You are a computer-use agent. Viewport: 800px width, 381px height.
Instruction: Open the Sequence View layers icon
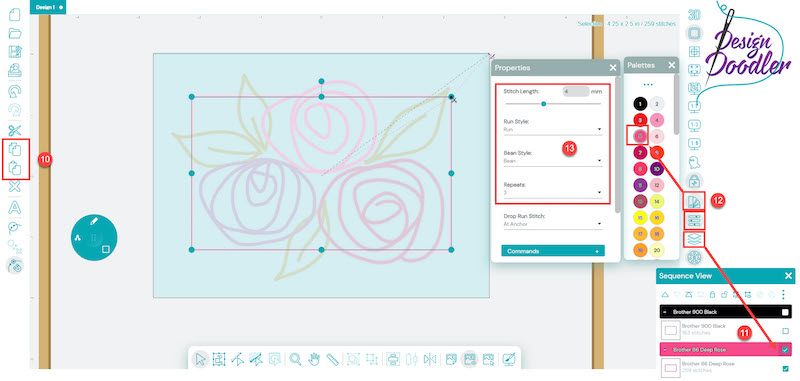click(x=694, y=239)
